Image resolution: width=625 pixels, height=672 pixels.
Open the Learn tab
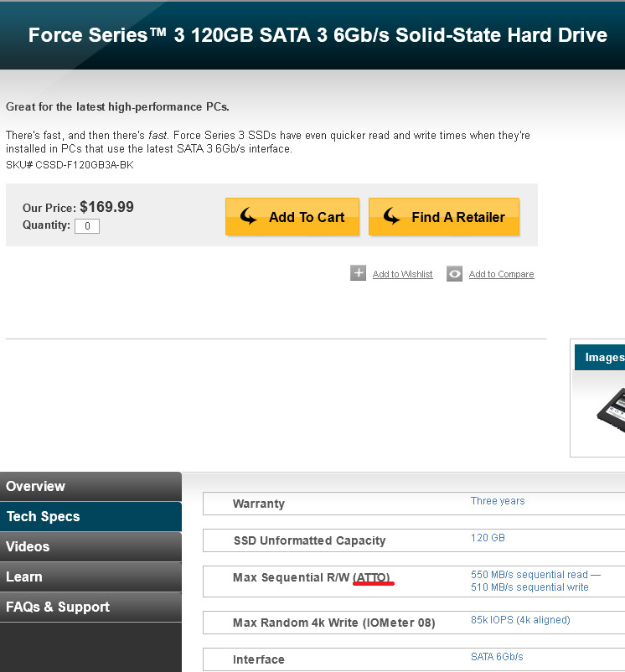[x=90, y=576]
